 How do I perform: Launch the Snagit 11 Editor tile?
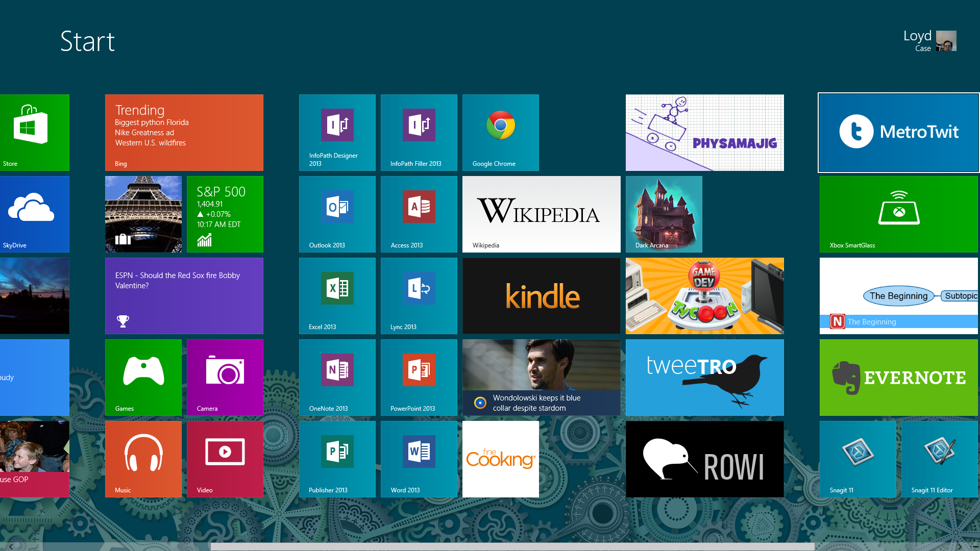click(939, 459)
